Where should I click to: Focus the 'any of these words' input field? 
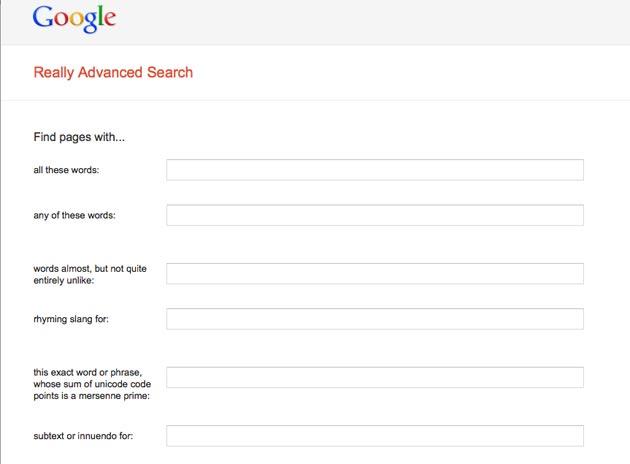(x=375, y=215)
